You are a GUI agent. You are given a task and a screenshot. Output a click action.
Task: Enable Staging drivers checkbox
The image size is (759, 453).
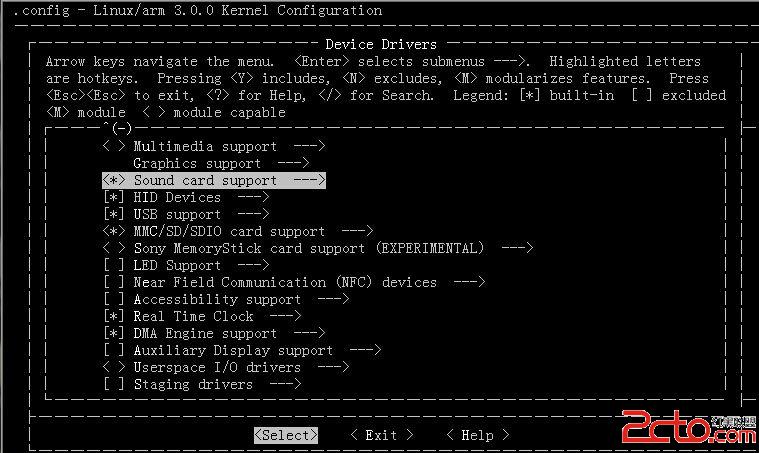114,384
